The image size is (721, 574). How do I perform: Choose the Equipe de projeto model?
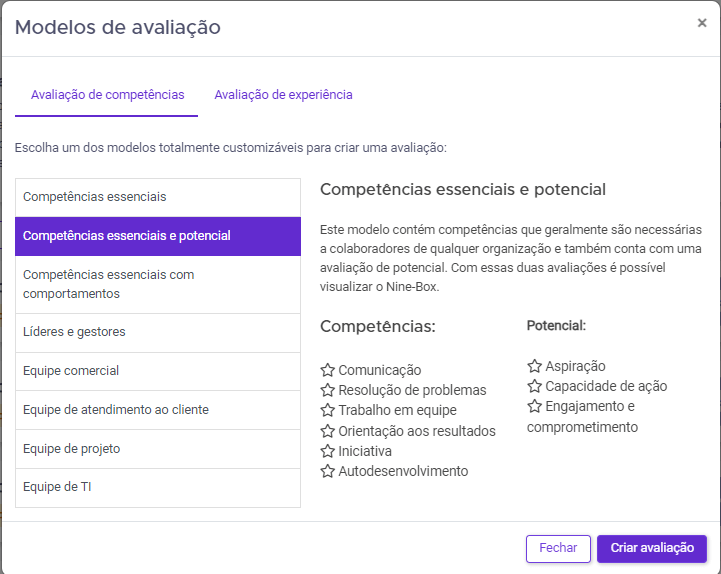pos(158,449)
